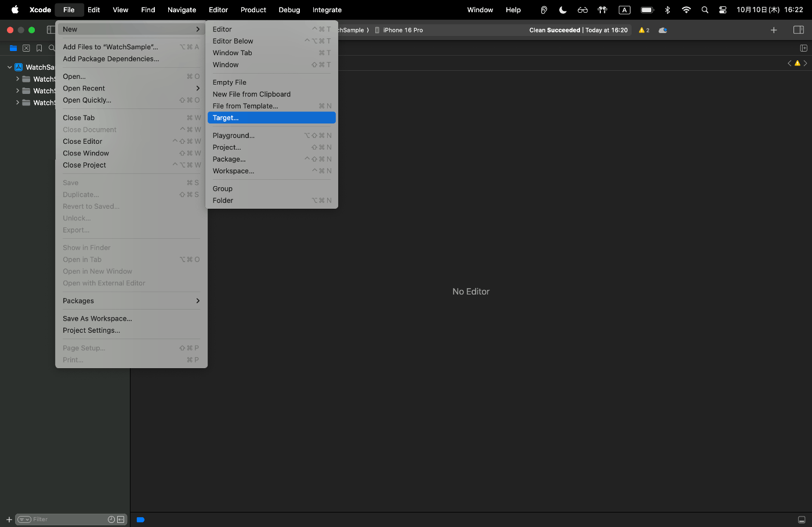Expand the Open Recent submenu
This screenshot has width=812, height=527.
coord(131,88)
